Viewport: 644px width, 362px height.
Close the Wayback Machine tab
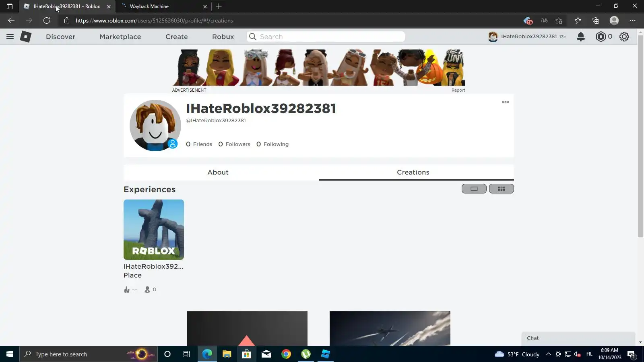coord(205,6)
